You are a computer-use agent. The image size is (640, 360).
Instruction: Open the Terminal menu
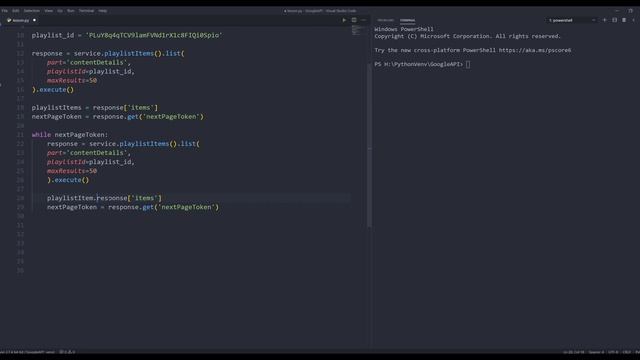[86, 11]
